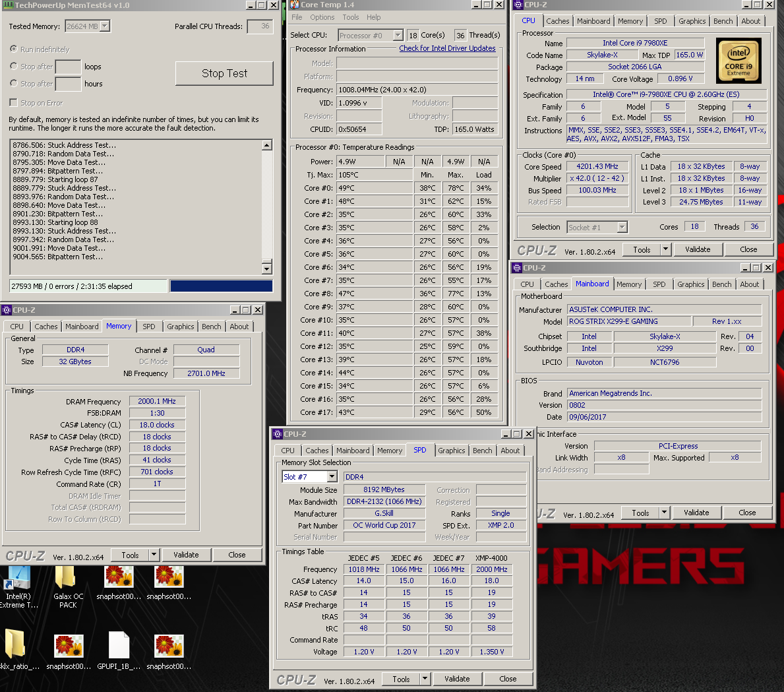Image resolution: width=784 pixels, height=692 pixels.
Task: Click CPU-Z Mainboard window title icon
Action: point(517,268)
